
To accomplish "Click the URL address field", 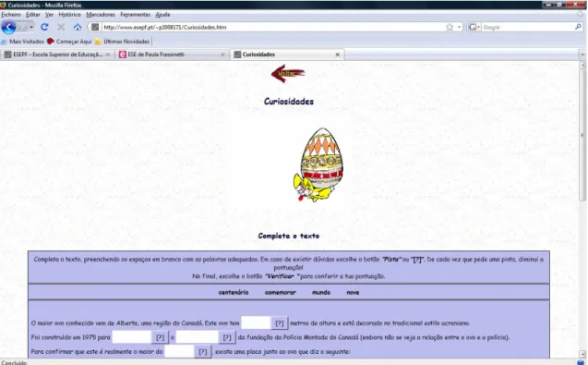I will (273, 27).
